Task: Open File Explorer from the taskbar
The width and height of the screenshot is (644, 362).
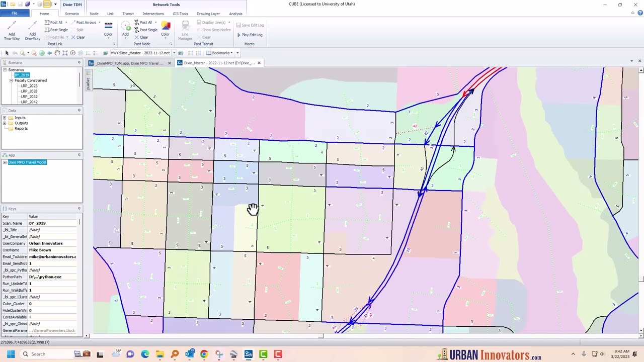Action: click(x=160, y=354)
